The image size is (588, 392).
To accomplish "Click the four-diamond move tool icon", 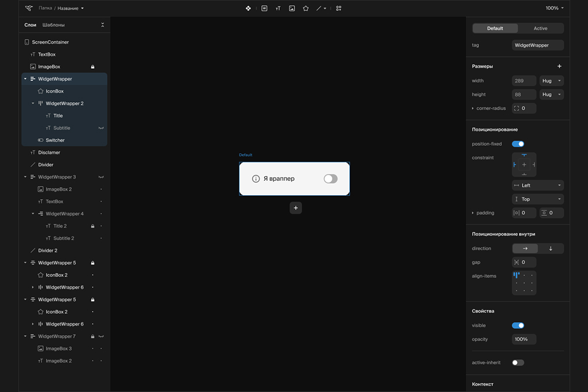I will tap(248, 9).
